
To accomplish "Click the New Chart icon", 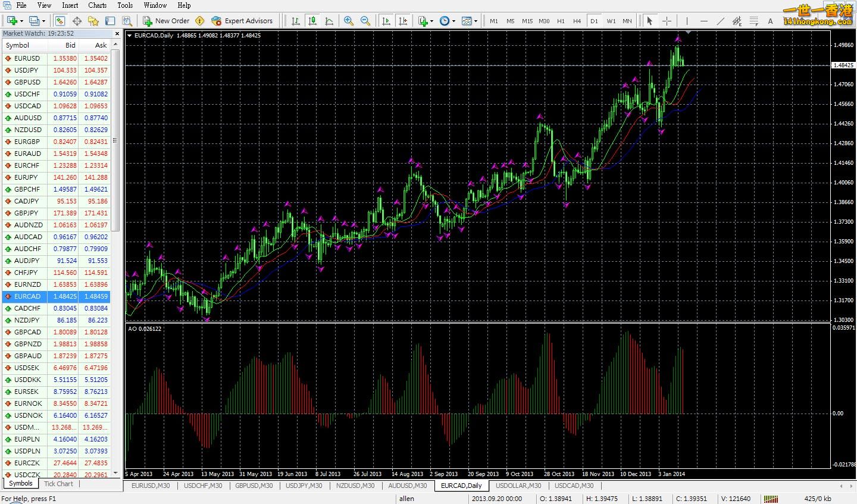I will [x=11, y=21].
